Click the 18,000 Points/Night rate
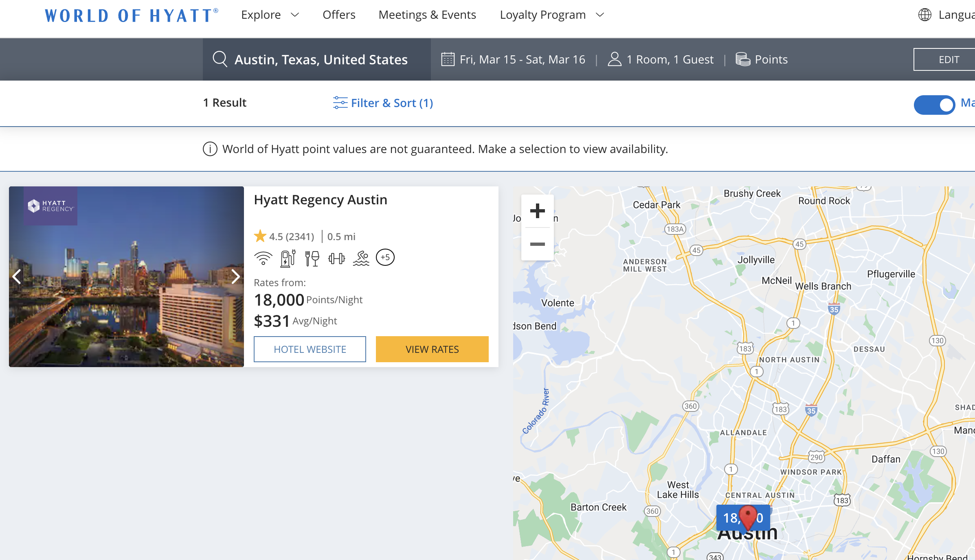This screenshot has width=975, height=560. 308,300
